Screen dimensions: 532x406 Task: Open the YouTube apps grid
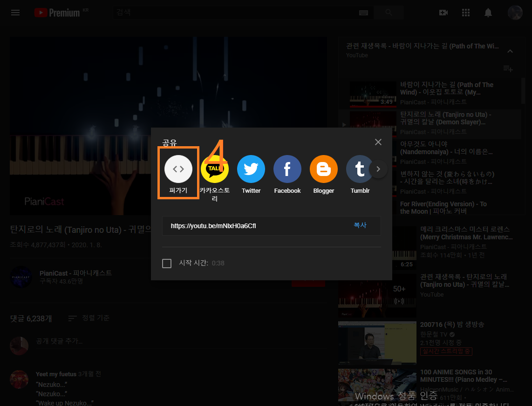(466, 13)
